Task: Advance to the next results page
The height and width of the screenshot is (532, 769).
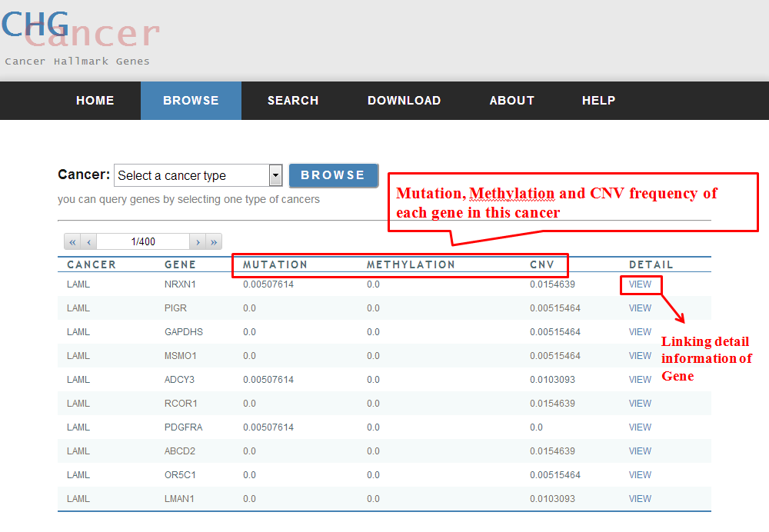Action: tap(198, 241)
